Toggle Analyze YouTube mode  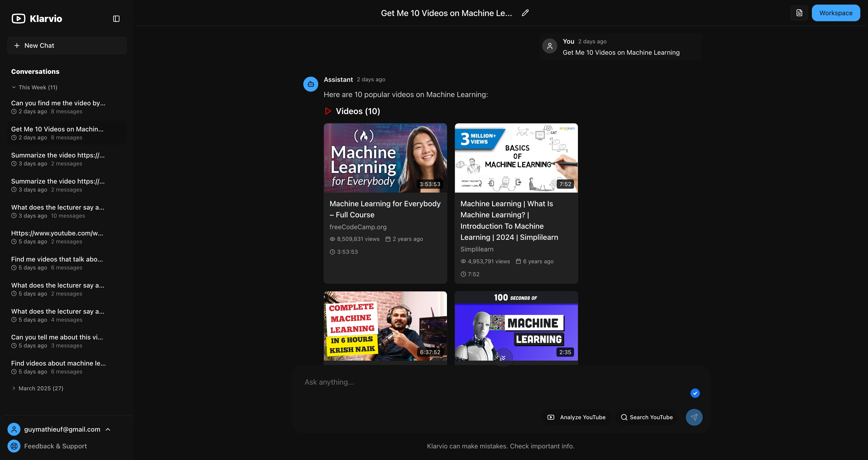point(577,417)
